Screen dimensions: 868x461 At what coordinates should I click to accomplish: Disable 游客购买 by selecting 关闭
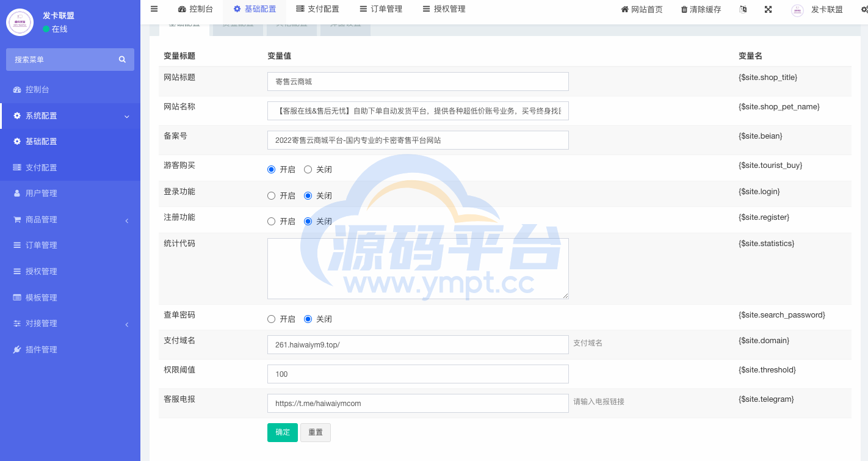pyautogui.click(x=308, y=169)
